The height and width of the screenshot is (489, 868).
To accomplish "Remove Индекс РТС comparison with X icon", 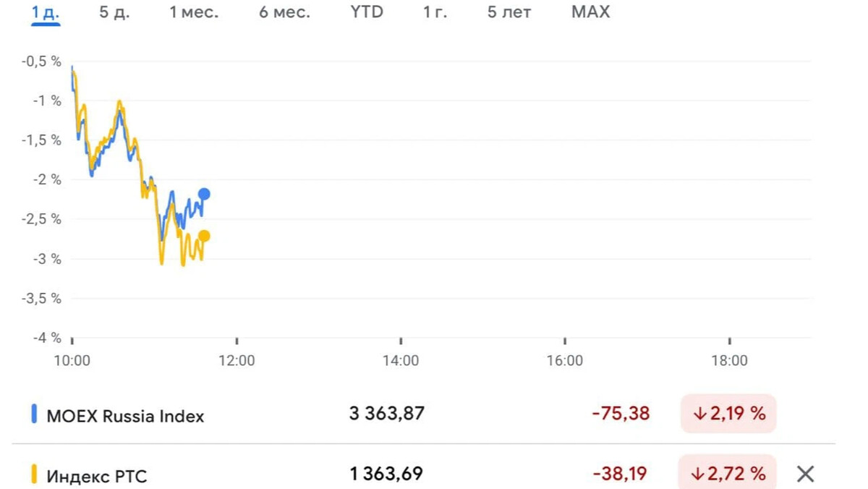I will 805,475.
